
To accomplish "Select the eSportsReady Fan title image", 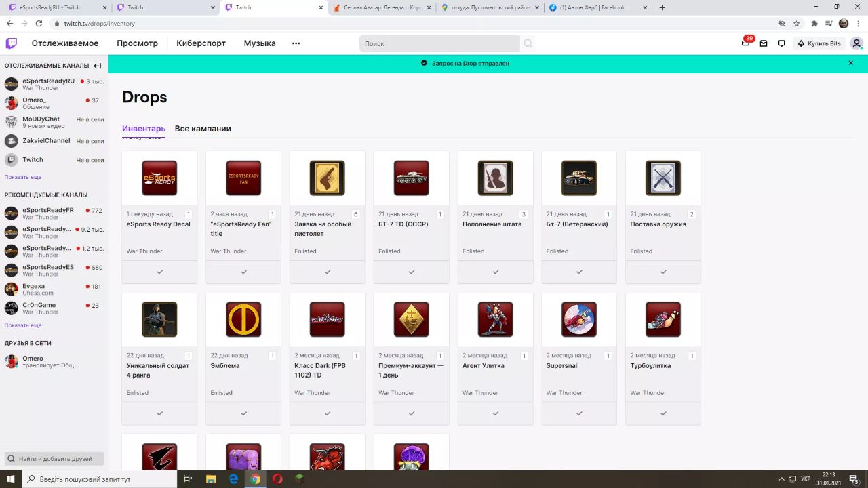I will click(x=243, y=178).
